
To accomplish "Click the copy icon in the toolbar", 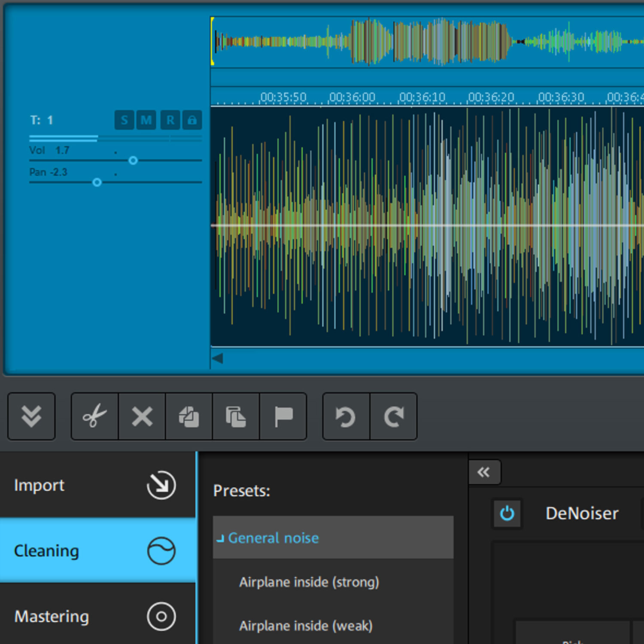I will click(188, 416).
